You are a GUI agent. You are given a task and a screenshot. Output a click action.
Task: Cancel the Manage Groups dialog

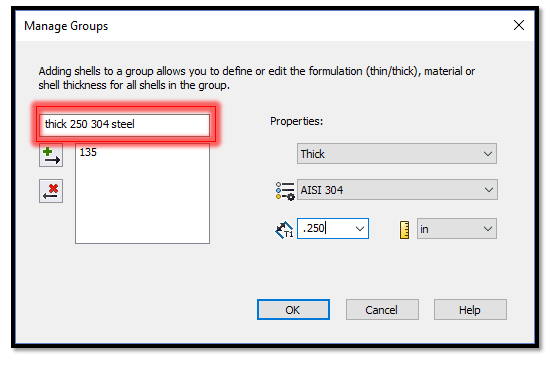click(x=382, y=309)
